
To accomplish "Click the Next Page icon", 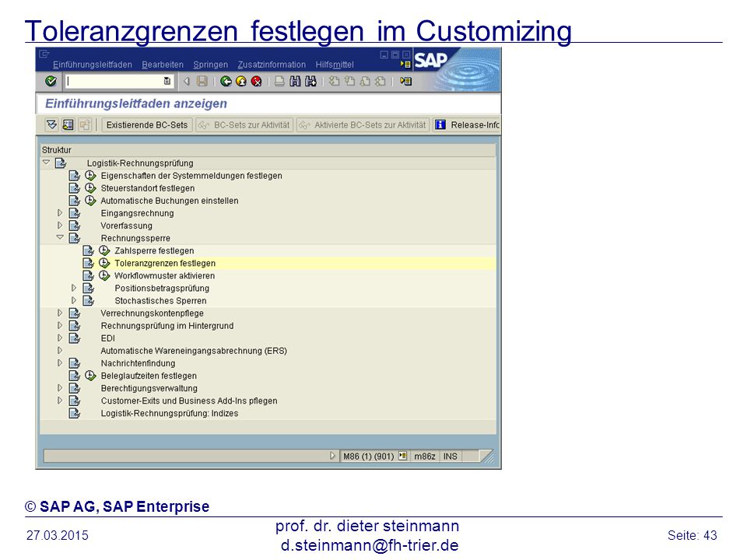I will coord(365,82).
